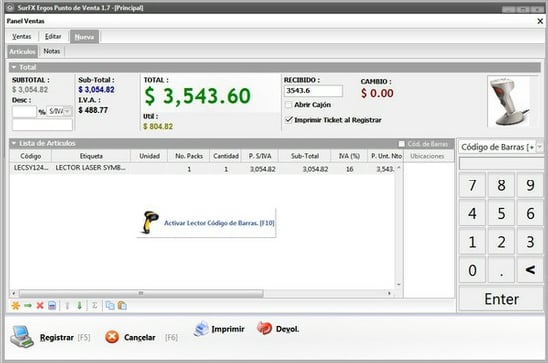Tap keypad number 6

[x=530, y=213]
